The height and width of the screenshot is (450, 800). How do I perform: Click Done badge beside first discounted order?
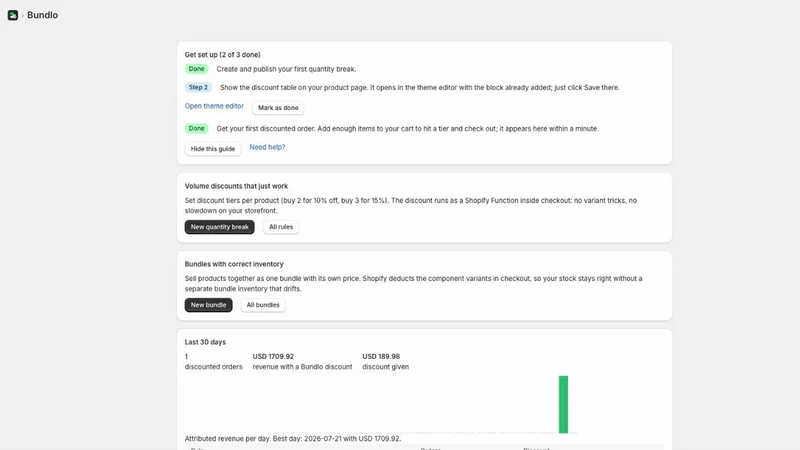pyautogui.click(x=196, y=129)
